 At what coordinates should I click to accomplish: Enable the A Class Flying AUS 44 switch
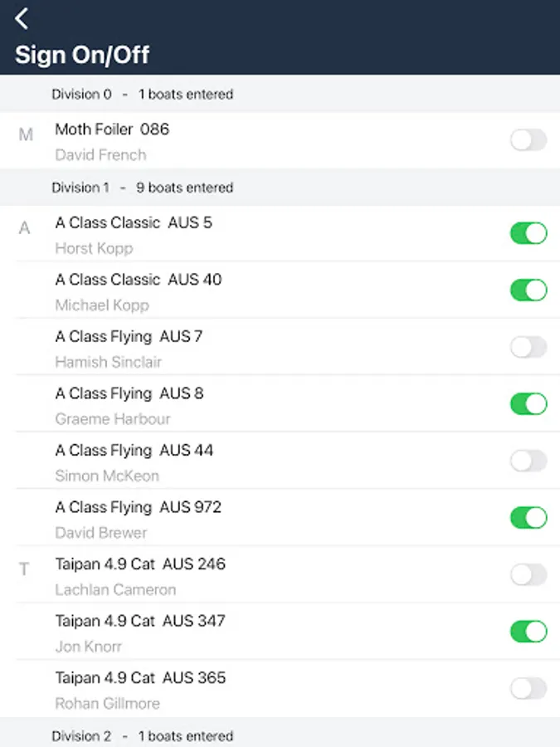coord(528,461)
